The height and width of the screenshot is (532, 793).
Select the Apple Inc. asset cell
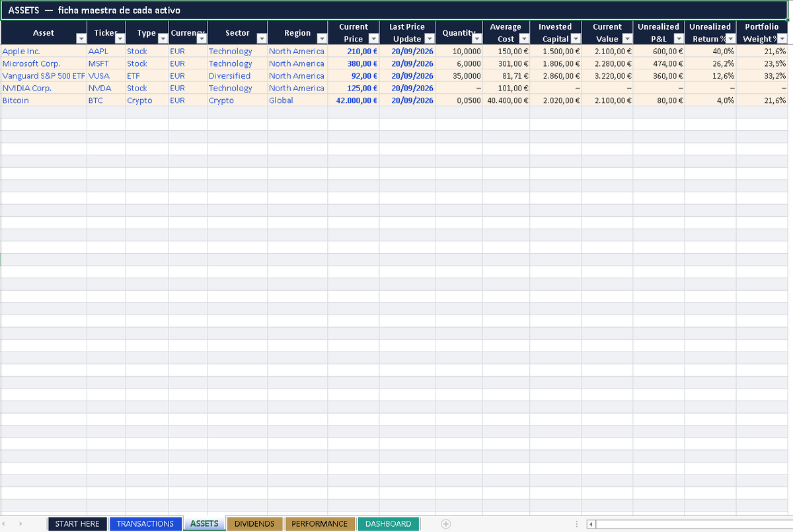(x=44, y=51)
